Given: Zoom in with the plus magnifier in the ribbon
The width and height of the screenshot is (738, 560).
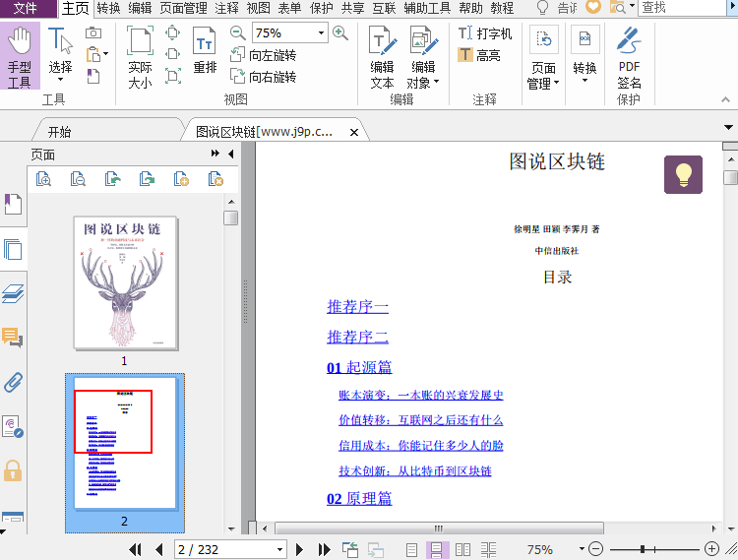Looking at the screenshot, I should [x=340, y=32].
